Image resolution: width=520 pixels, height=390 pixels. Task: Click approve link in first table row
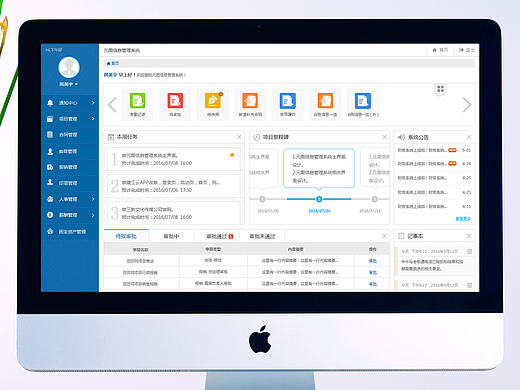pyautogui.click(x=373, y=261)
